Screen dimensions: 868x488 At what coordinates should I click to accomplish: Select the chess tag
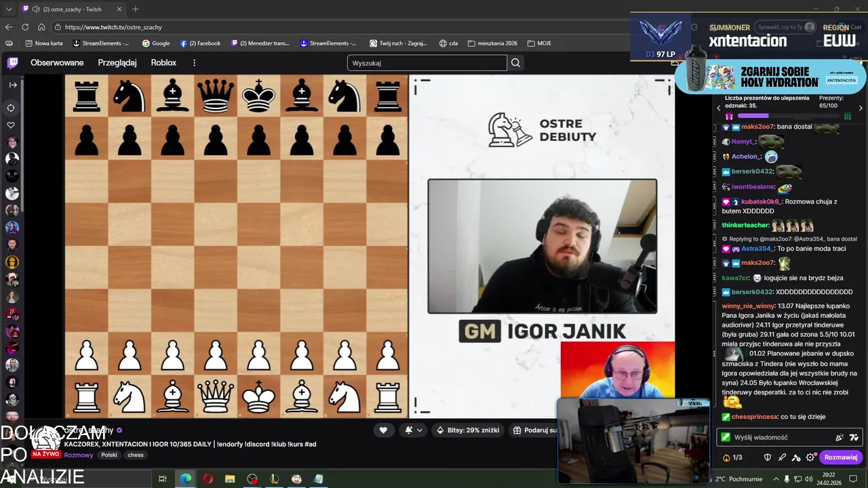136,455
